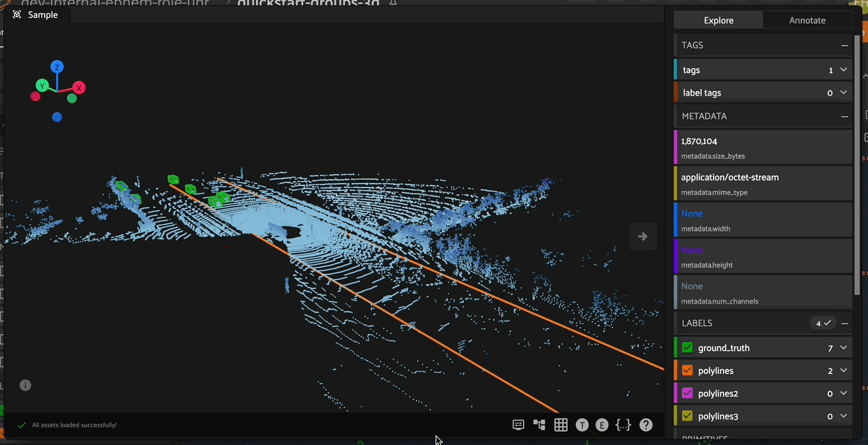868x445 pixels.
Task: Click the info icon in the viewer corner
Action: point(25,385)
